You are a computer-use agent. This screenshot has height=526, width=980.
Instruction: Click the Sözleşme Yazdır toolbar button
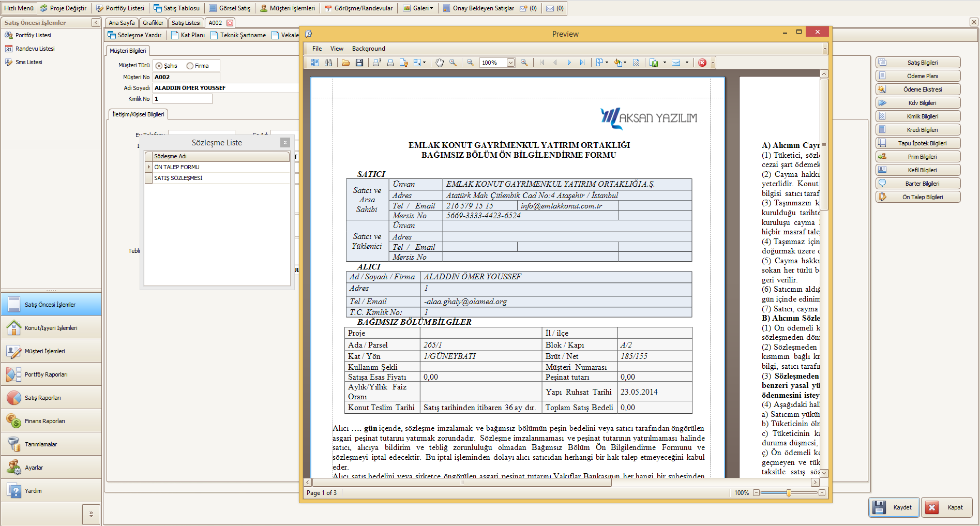pos(134,35)
